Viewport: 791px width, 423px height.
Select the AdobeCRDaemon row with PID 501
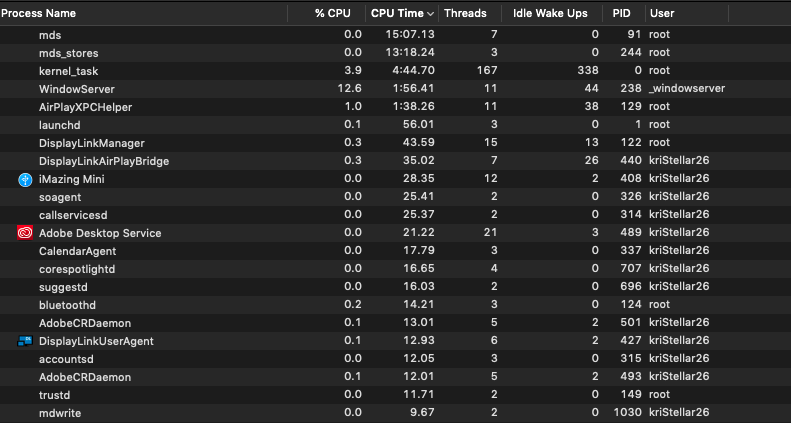click(x=396, y=323)
